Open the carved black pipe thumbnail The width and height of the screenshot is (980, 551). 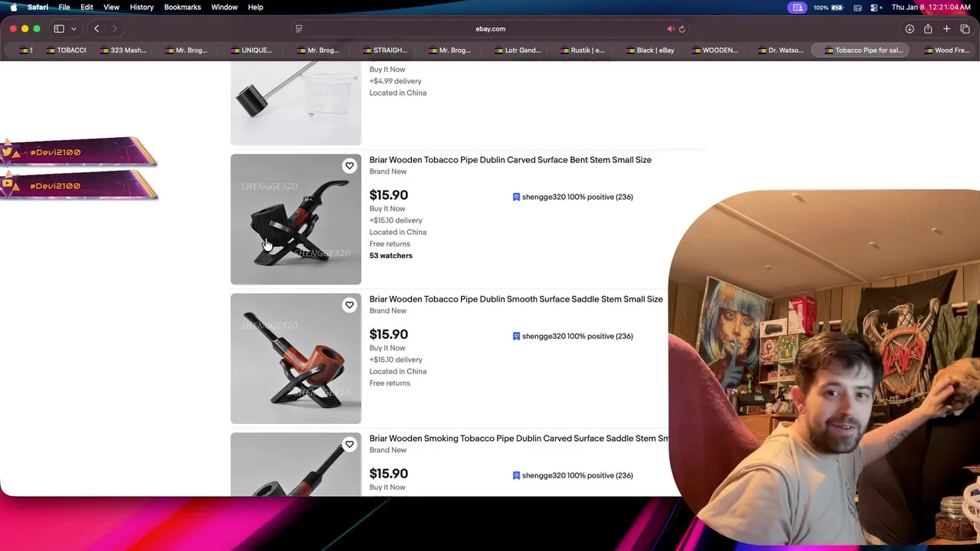click(x=296, y=220)
